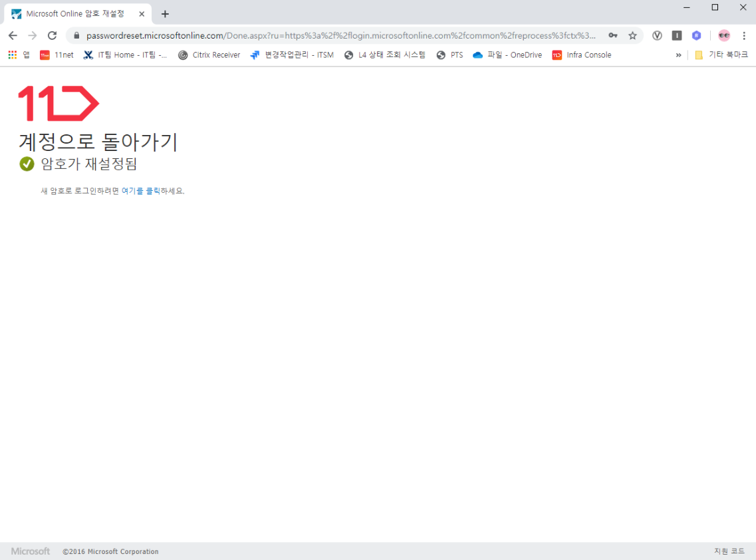This screenshot has width=756, height=560.
Task: Open Chrome three-dot menu
Action: (x=744, y=36)
